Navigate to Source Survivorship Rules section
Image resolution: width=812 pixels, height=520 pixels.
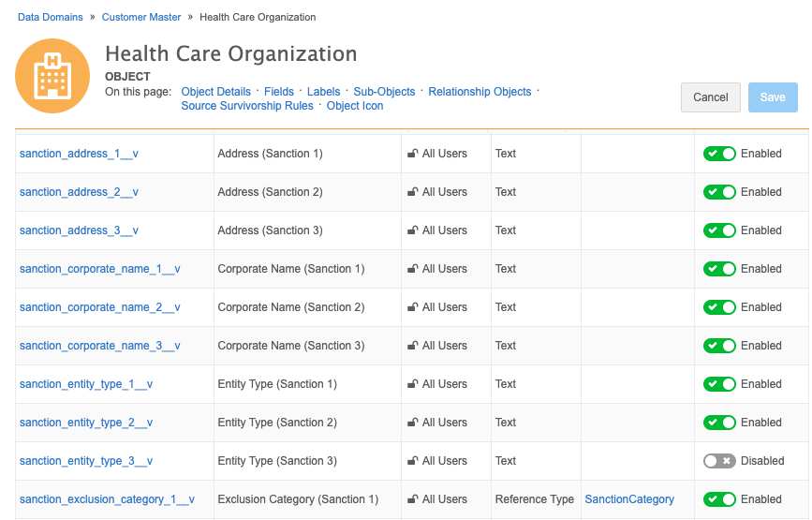click(247, 106)
